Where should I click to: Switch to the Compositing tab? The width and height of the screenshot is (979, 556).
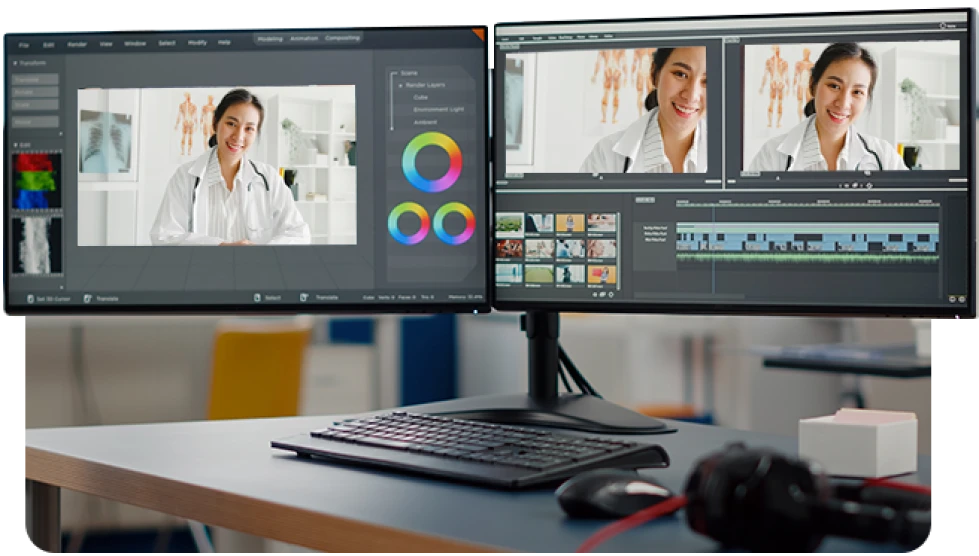[342, 38]
